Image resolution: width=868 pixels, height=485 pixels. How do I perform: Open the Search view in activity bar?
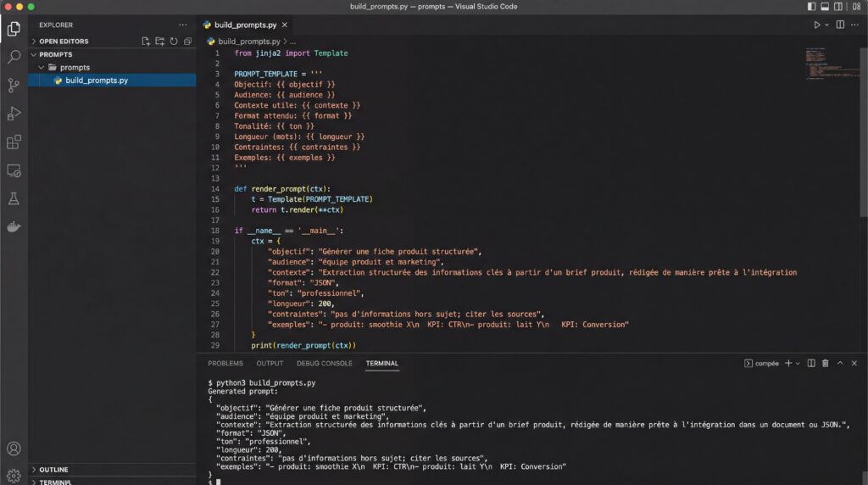point(14,57)
